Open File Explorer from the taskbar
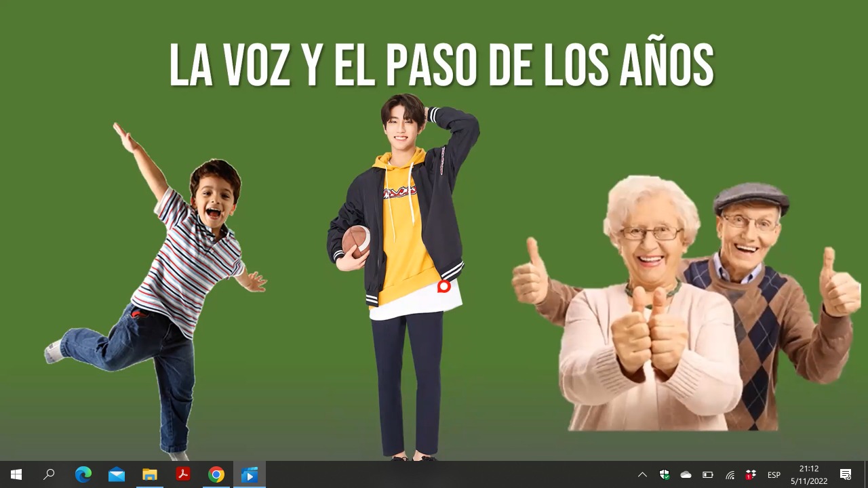Screen dimensions: 868x488 coord(149,474)
